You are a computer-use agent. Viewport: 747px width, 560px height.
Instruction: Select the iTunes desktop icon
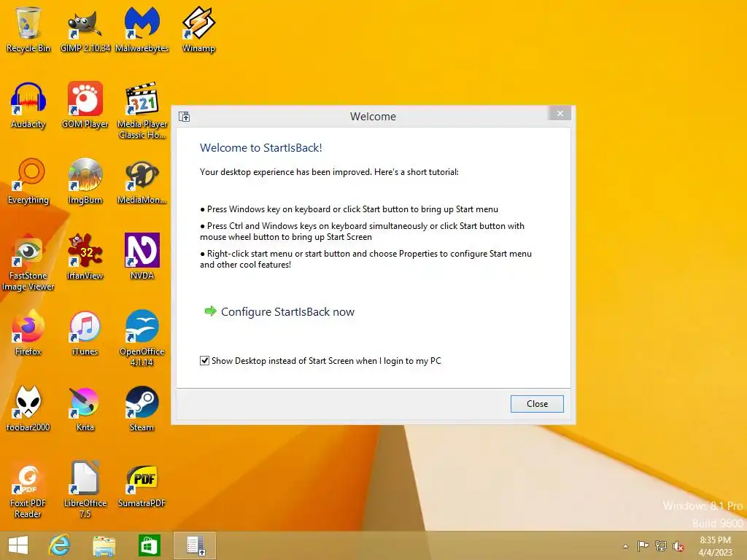point(85,332)
